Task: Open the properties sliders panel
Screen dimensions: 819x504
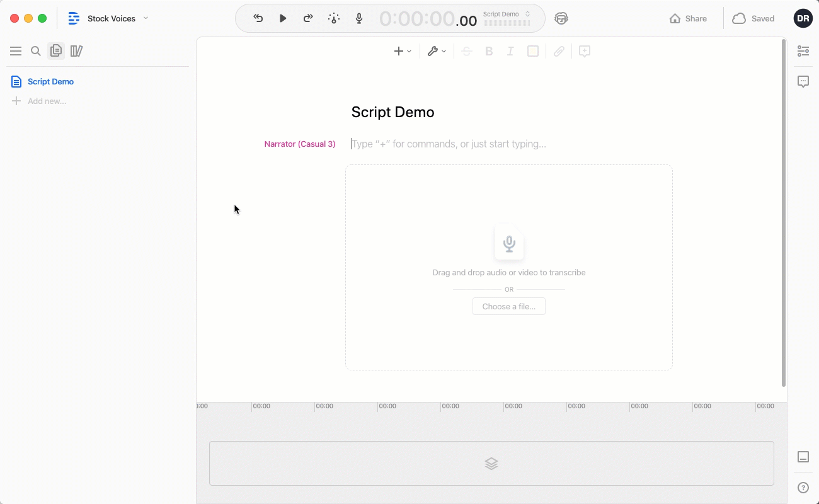Action: [x=803, y=51]
